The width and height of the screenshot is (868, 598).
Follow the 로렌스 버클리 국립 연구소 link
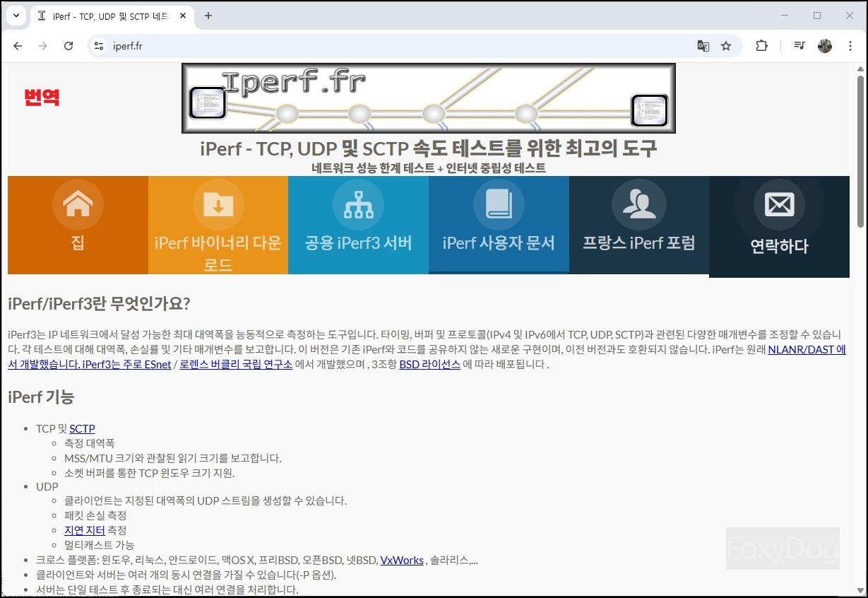click(x=236, y=365)
